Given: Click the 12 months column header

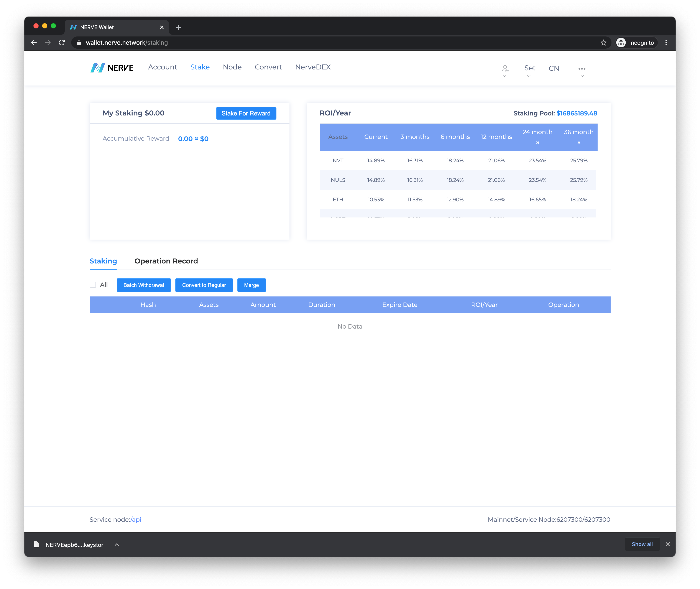Looking at the screenshot, I should point(496,137).
